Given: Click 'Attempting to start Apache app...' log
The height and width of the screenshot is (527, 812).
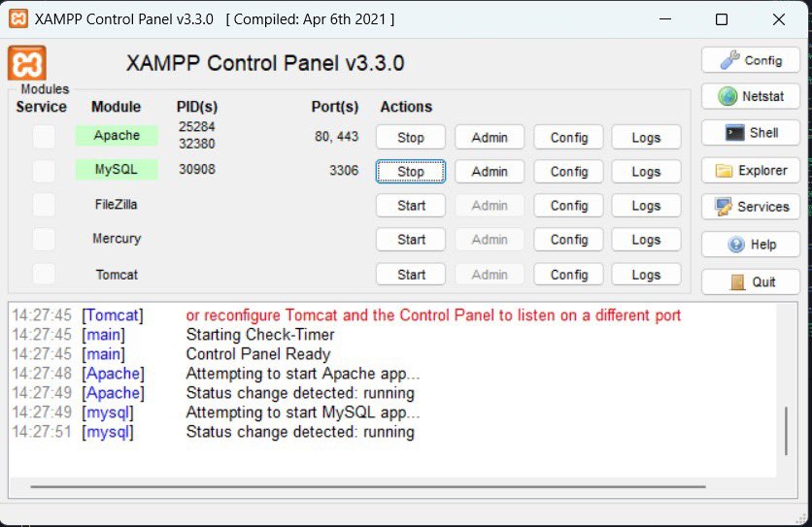Looking at the screenshot, I should coord(303,374).
